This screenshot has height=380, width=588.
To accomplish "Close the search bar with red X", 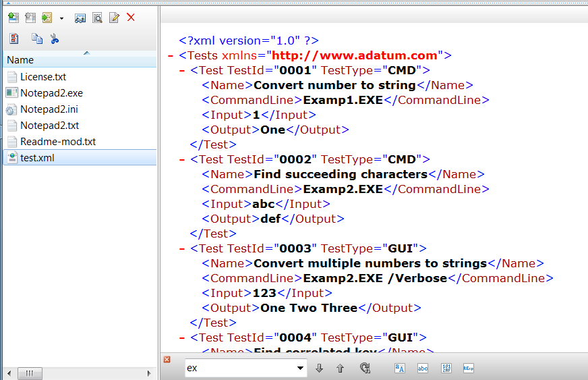I will (x=167, y=359).
